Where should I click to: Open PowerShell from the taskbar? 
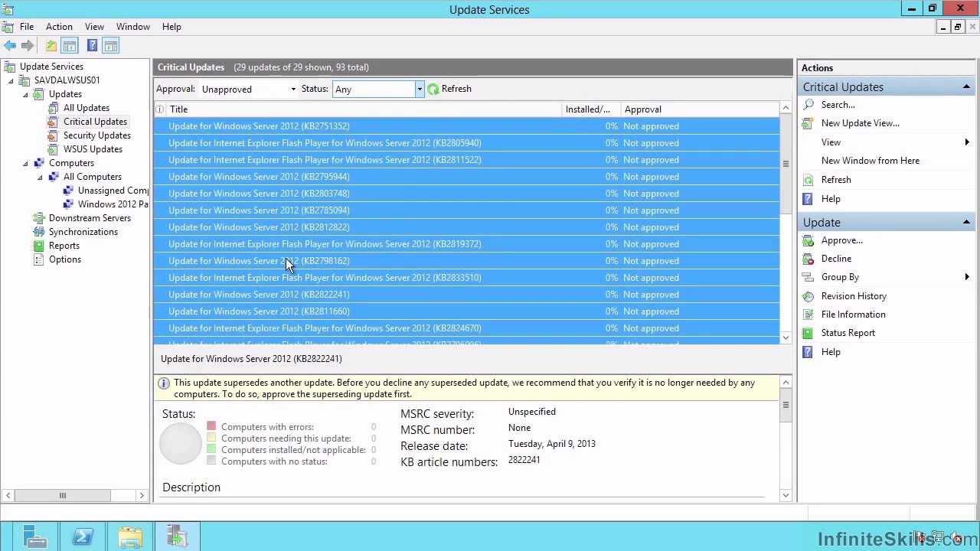83,536
